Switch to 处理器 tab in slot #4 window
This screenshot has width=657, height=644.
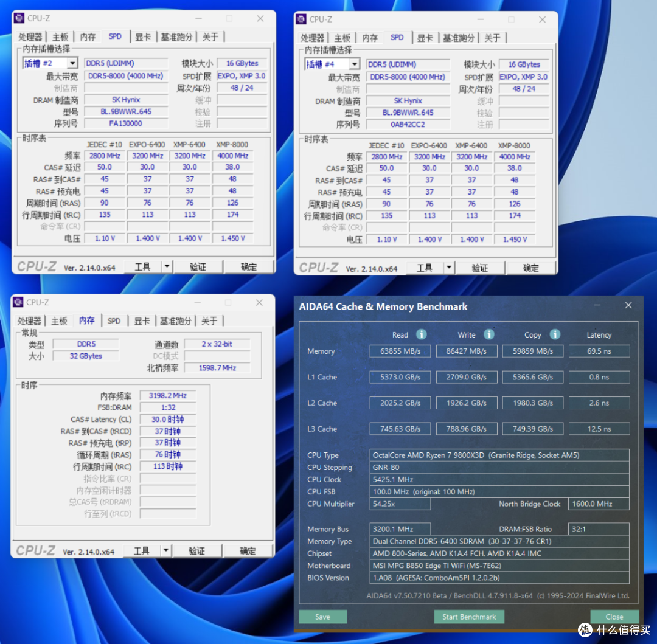[x=312, y=38]
